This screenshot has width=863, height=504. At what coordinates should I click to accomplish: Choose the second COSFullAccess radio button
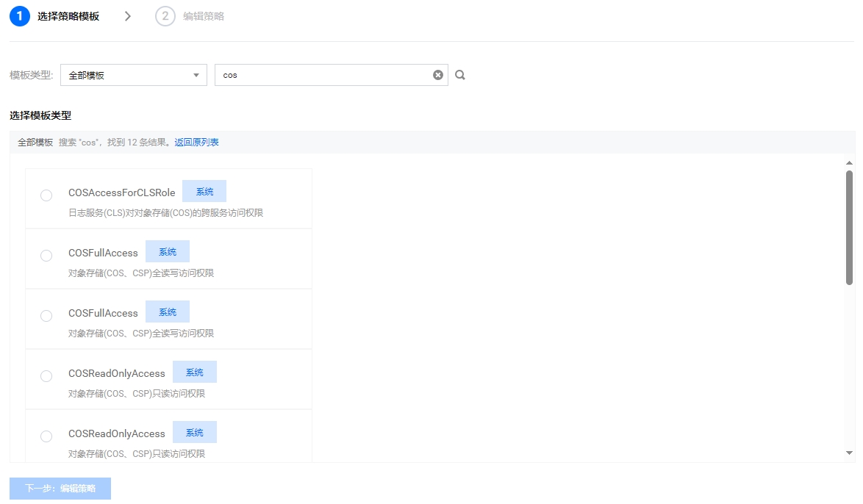[46, 316]
